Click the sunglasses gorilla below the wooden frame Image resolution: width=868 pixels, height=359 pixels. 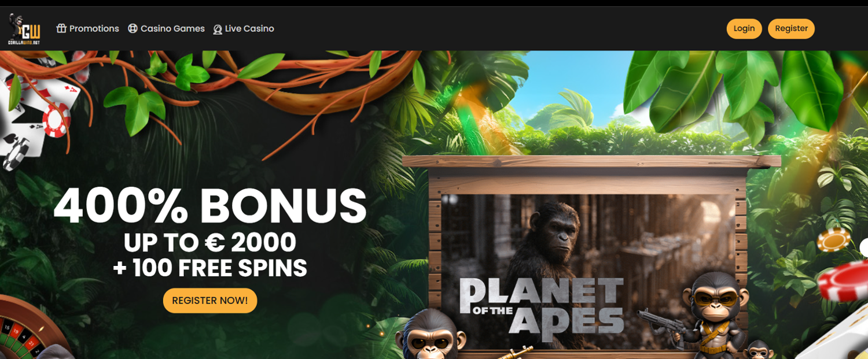pyautogui.click(x=431, y=334)
